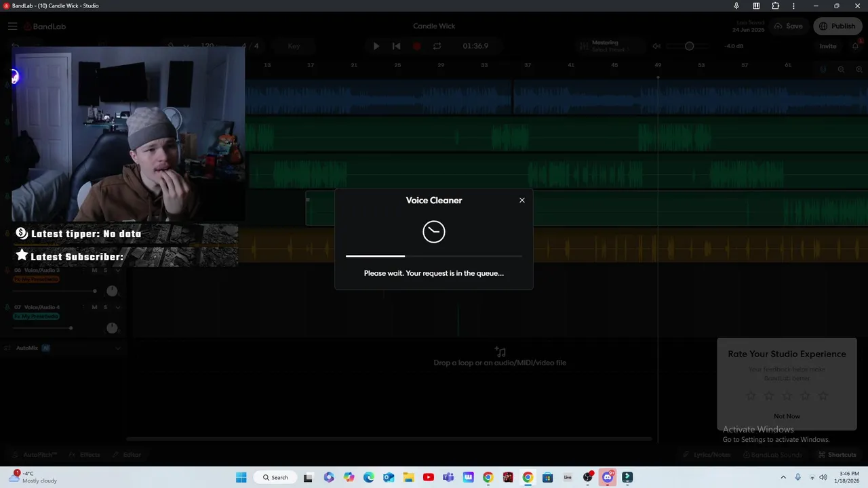Click the taskbar Search box
The width and height of the screenshot is (868, 488).
pyautogui.click(x=275, y=477)
